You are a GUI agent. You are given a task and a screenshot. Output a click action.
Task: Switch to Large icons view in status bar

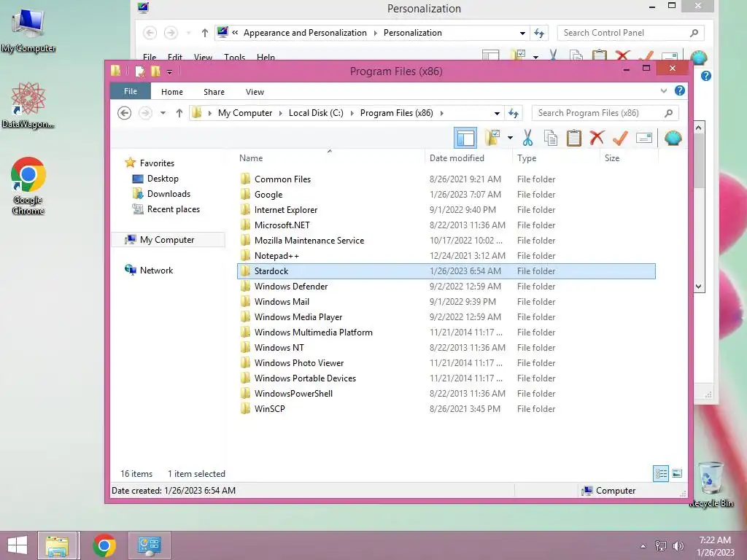tap(677, 473)
